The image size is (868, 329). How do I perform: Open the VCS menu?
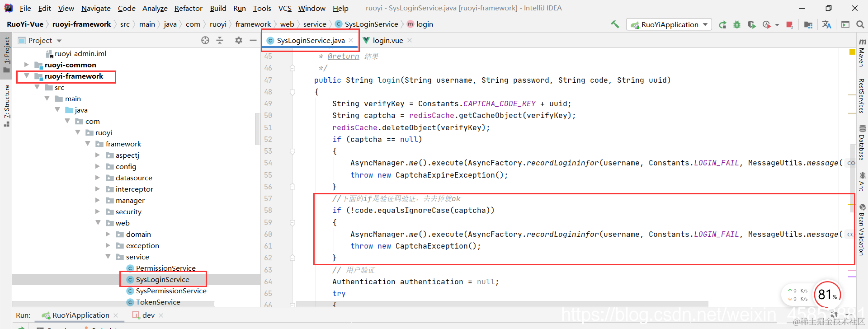[x=285, y=8]
